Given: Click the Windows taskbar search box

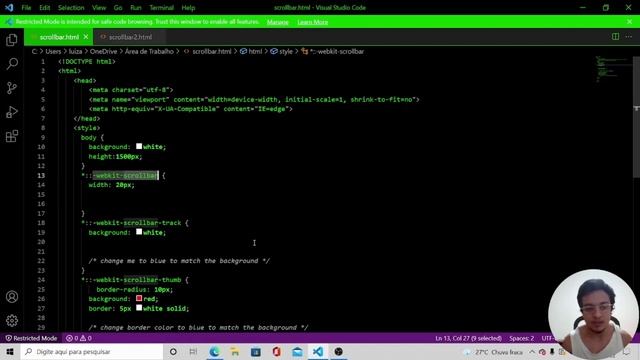Looking at the screenshot, I should (92, 351).
